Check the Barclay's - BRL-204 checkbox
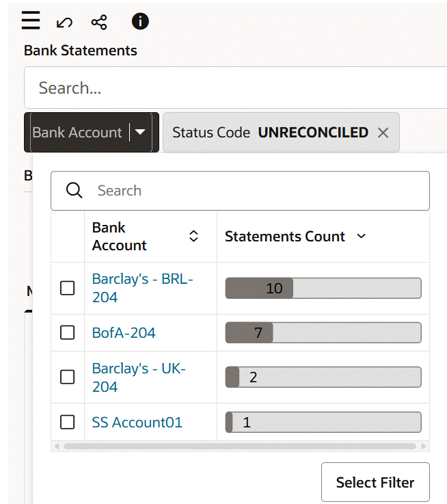The image size is (447, 504). (68, 289)
